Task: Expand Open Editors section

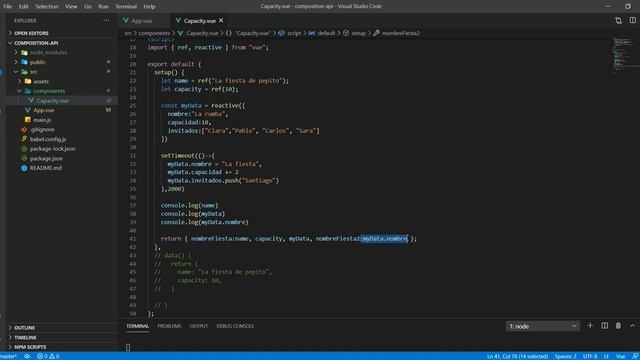Action: (31, 33)
